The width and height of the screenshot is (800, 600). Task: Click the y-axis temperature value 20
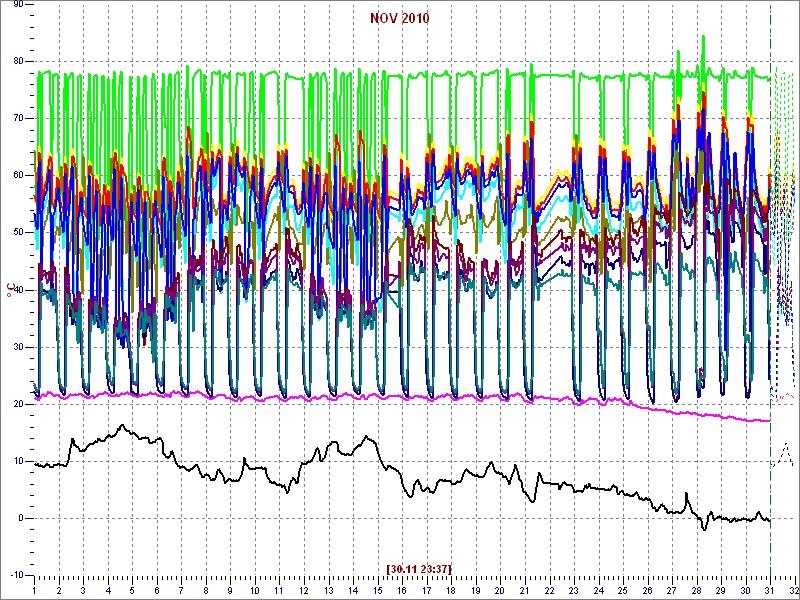coord(18,404)
